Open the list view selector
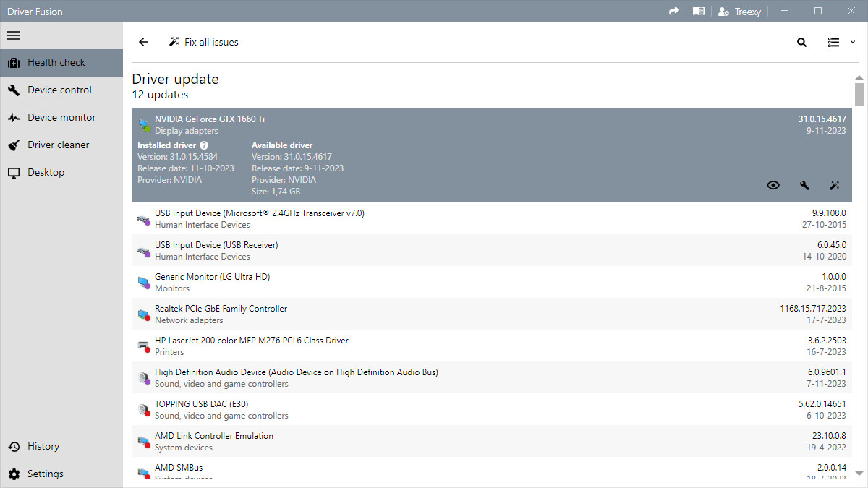This screenshot has width=868, height=488. [833, 42]
